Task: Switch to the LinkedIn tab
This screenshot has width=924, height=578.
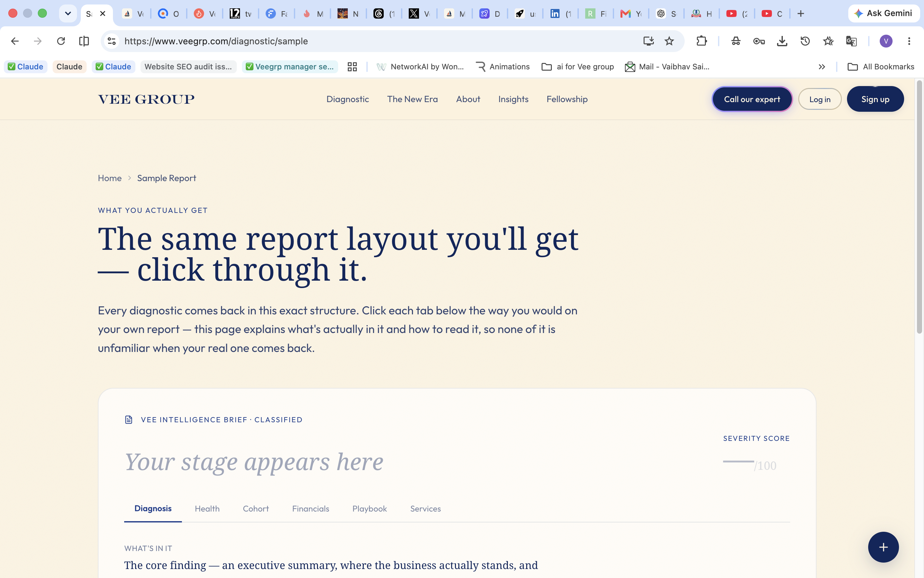Action: [561, 14]
